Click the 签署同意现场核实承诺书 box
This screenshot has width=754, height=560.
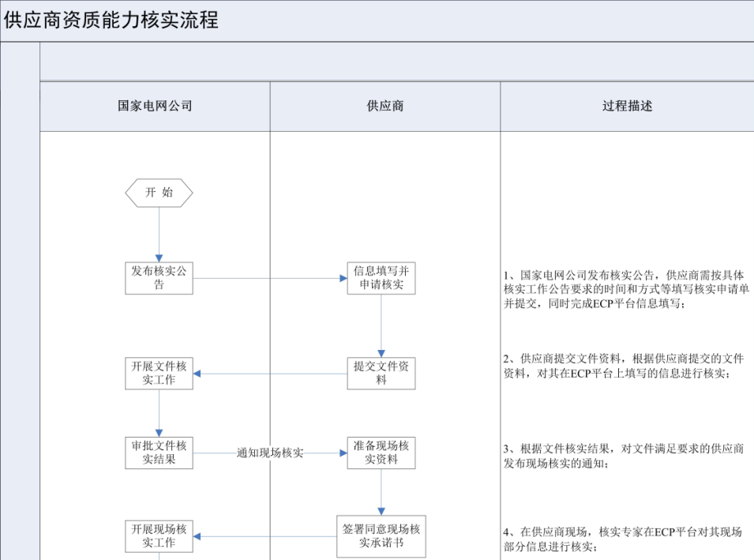(381, 536)
